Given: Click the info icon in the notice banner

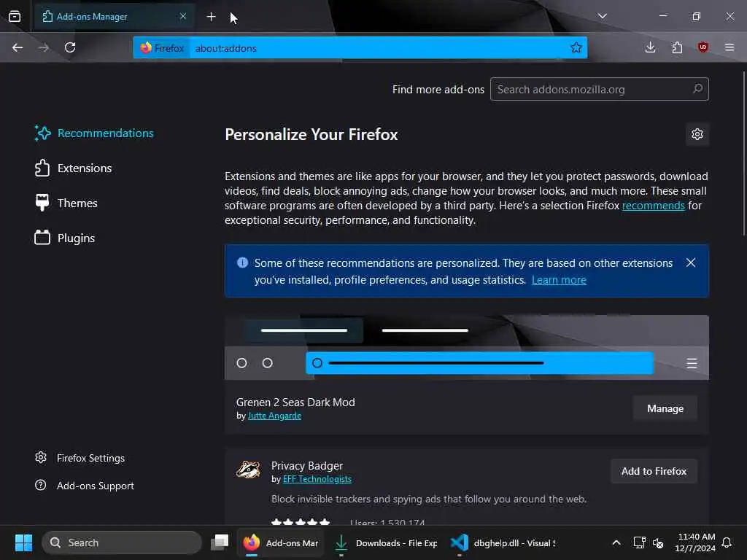Looking at the screenshot, I should point(242,262).
